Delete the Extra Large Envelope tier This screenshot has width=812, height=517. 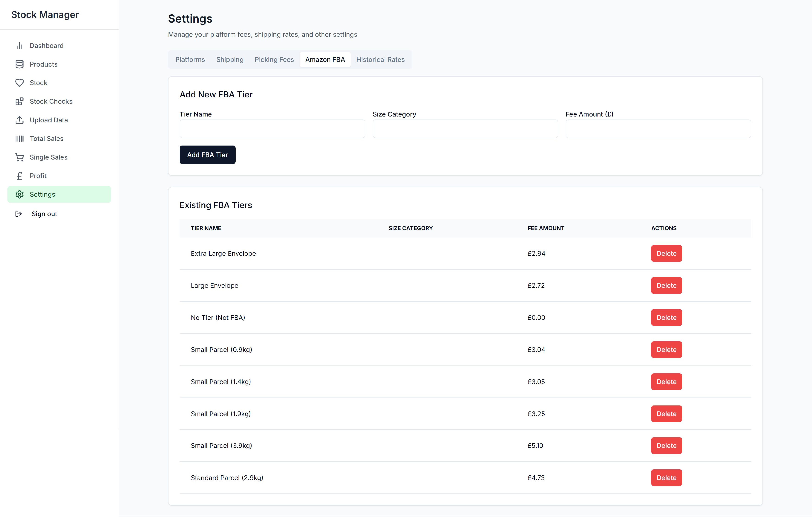pyautogui.click(x=666, y=253)
